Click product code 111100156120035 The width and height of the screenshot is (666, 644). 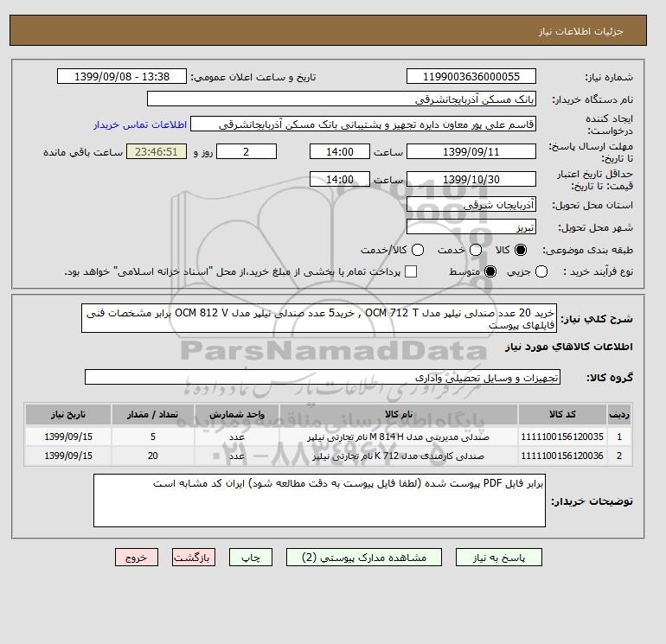(x=562, y=437)
